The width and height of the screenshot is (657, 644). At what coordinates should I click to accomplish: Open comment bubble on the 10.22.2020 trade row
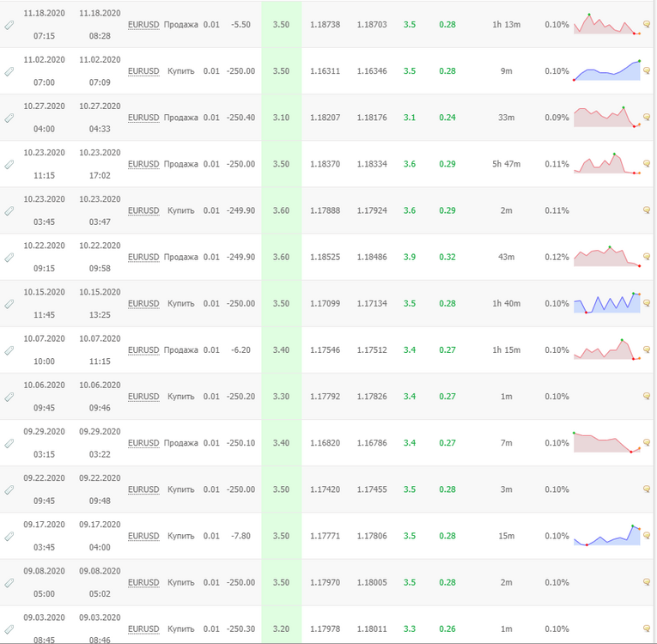point(647,257)
